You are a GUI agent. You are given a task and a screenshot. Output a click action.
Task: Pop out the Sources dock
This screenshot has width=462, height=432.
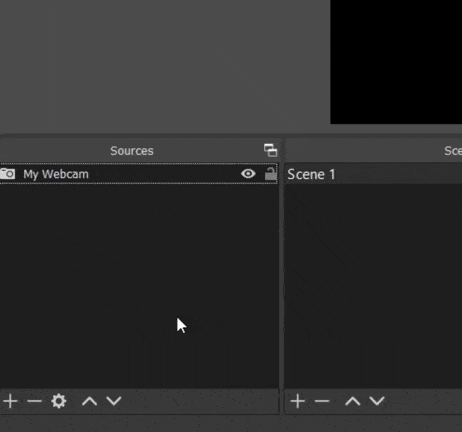click(x=270, y=150)
